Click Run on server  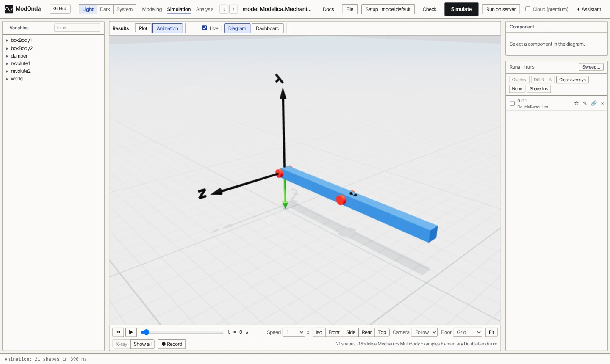point(501,9)
